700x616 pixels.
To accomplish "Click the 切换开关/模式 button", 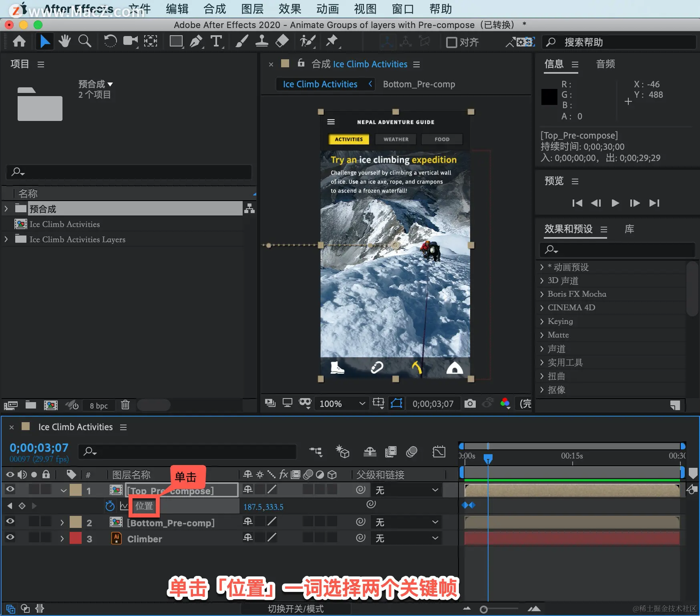I will [x=296, y=609].
